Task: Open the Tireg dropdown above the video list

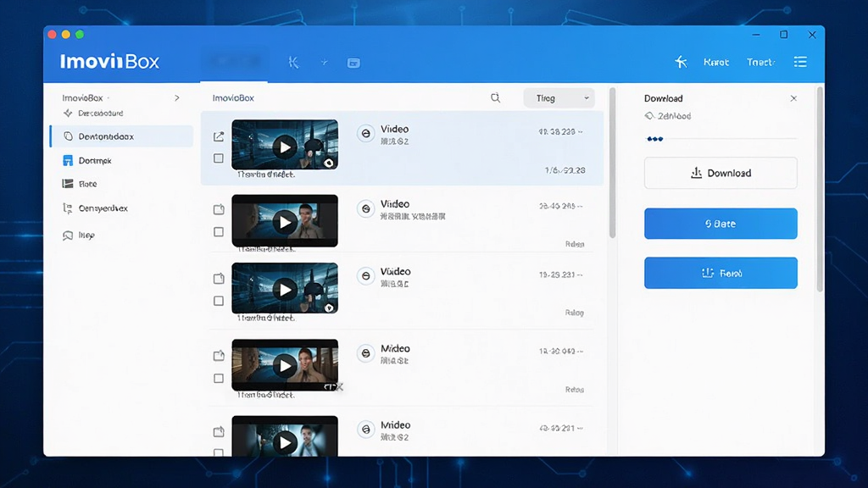Action: pos(559,98)
